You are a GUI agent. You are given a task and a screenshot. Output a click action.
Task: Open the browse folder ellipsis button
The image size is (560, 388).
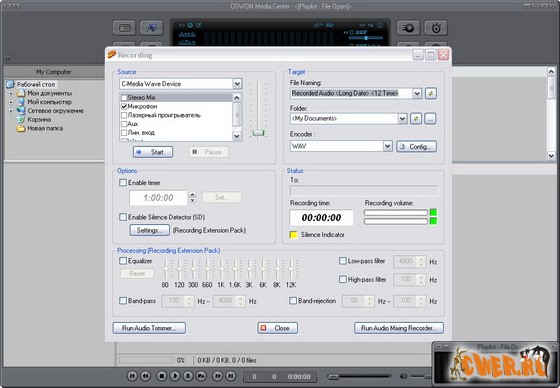(430, 119)
